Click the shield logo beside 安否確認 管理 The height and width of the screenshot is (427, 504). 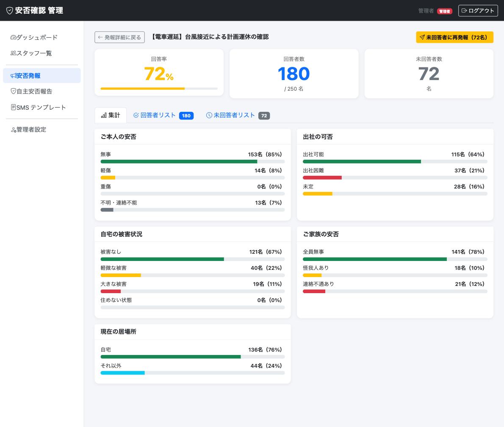tap(10, 11)
